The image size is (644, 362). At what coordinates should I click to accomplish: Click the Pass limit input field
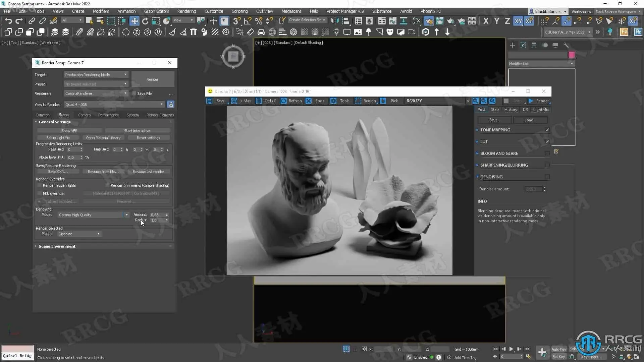[73, 149]
